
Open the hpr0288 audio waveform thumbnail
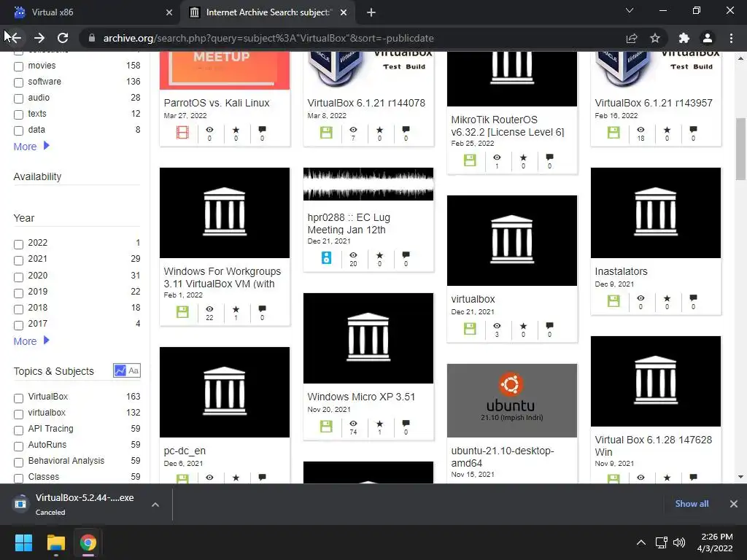368,184
